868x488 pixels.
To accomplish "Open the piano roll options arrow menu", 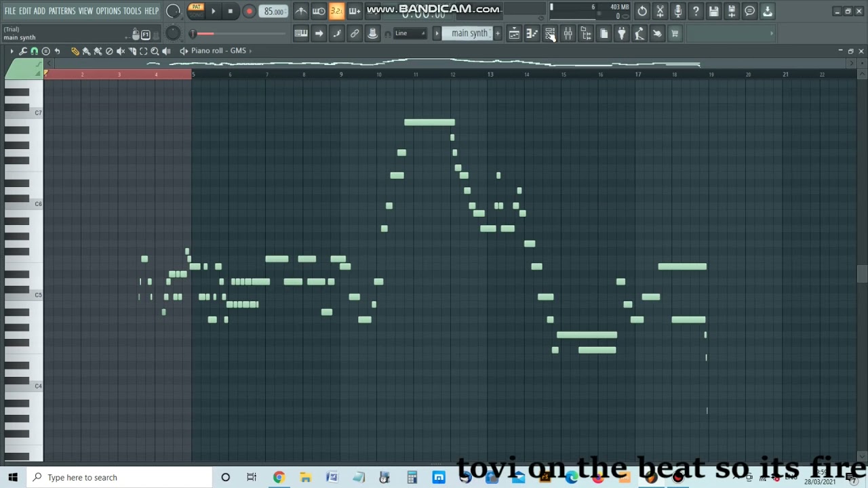I will [x=12, y=51].
